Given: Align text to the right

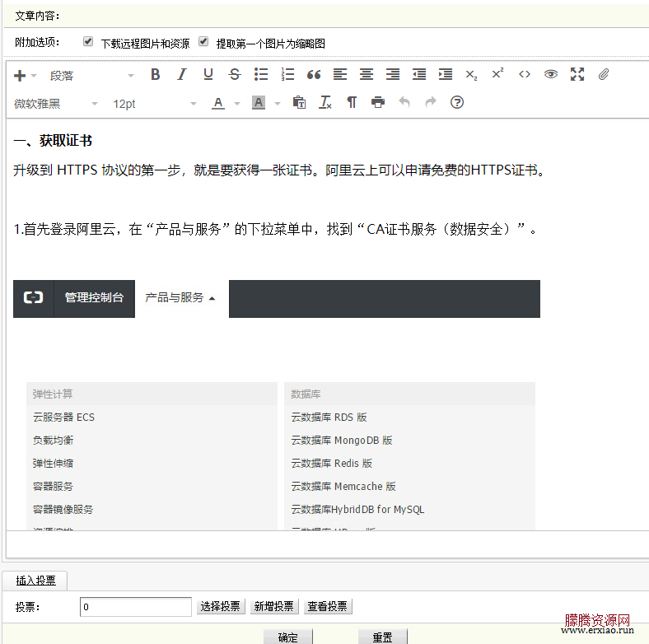Looking at the screenshot, I should point(393,74).
